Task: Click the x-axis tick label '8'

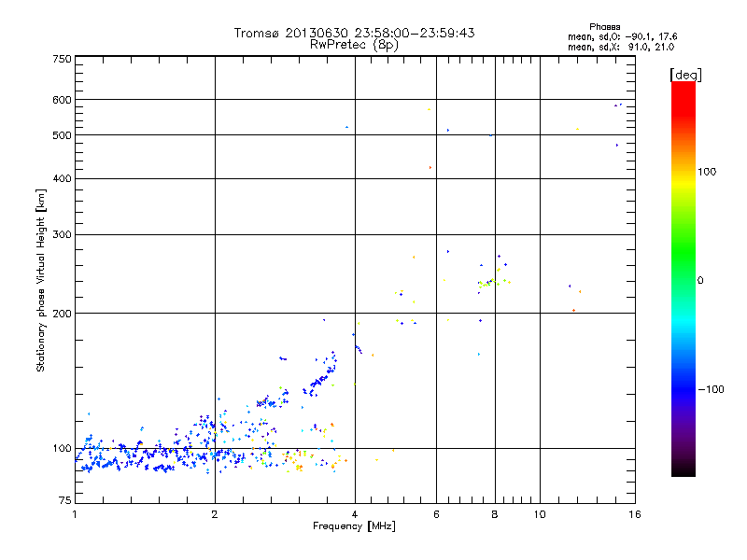Action: coord(495,514)
